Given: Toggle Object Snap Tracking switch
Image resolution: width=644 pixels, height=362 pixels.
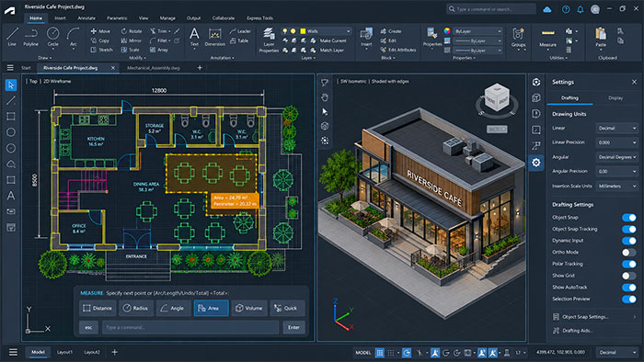Looking at the screenshot, I should click(x=628, y=229).
